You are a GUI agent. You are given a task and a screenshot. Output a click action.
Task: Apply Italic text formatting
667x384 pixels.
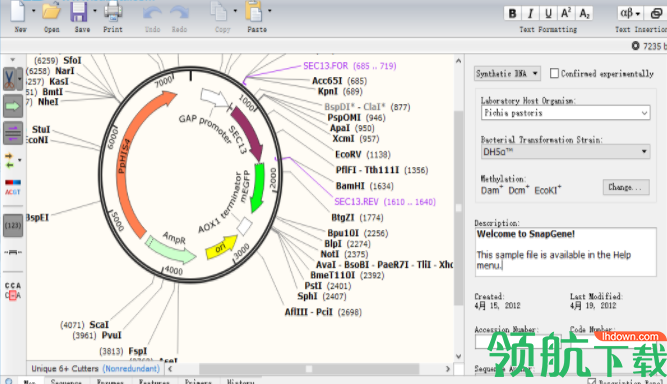coord(530,14)
